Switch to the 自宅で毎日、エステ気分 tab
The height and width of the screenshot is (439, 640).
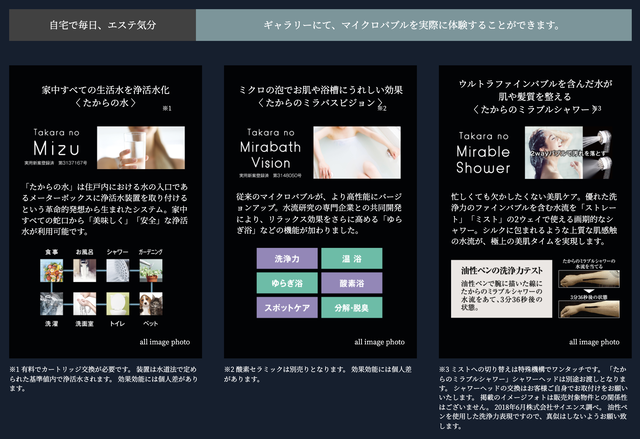(x=102, y=25)
